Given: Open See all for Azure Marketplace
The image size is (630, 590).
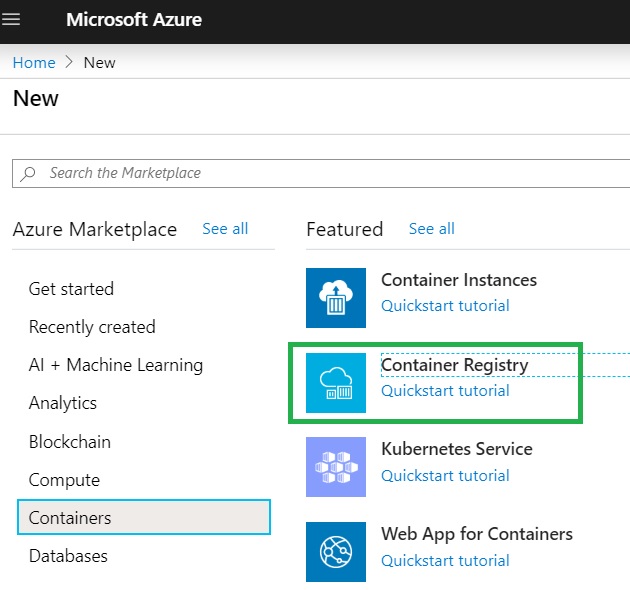Looking at the screenshot, I should (225, 229).
